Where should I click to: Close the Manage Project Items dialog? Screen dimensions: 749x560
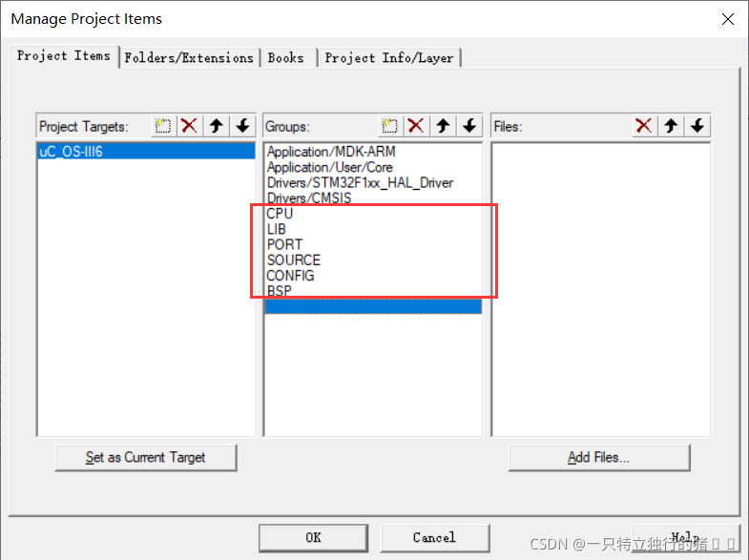(728, 19)
